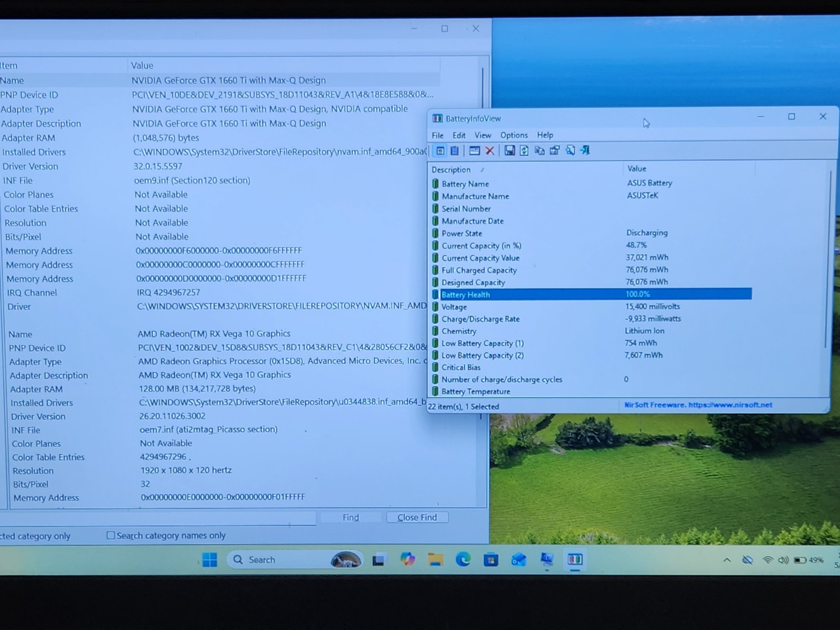Open the Options menu in BatteryInfoView

pyautogui.click(x=514, y=135)
